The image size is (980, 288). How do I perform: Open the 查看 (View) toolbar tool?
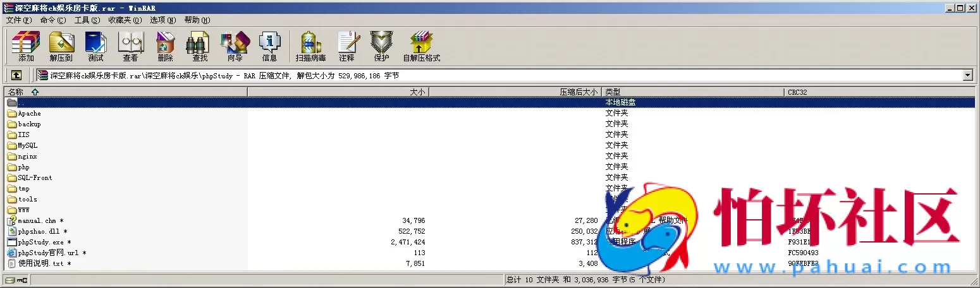tap(130, 46)
